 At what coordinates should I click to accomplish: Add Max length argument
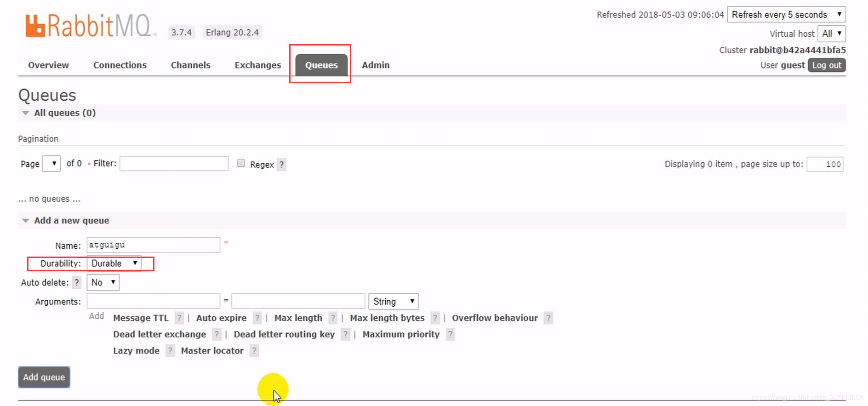[x=298, y=318]
